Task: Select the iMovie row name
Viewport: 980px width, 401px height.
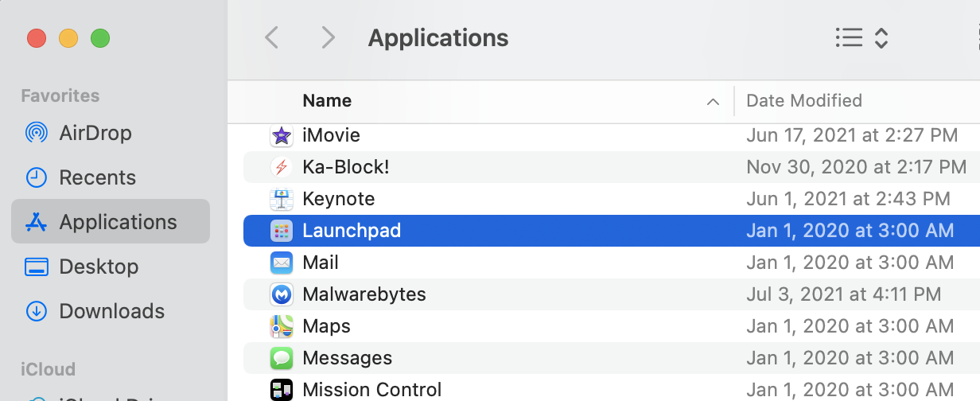Action: pyautogui.click(x=331, y=135)
